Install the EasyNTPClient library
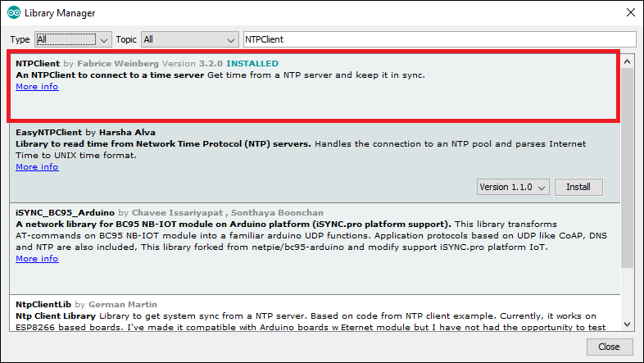The width and height of the screenshot is (644, 363). (578, 188)
